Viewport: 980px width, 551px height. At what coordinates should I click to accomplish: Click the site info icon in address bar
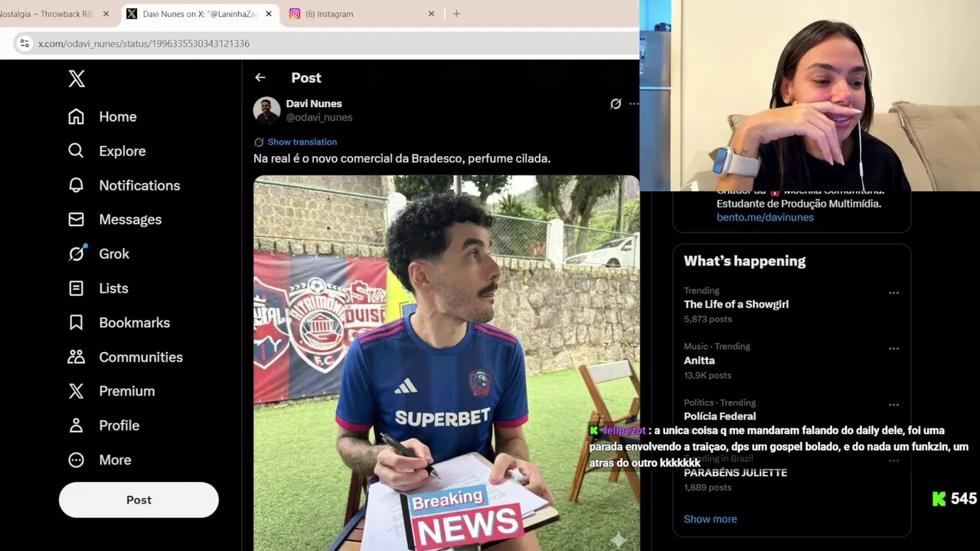24,44
